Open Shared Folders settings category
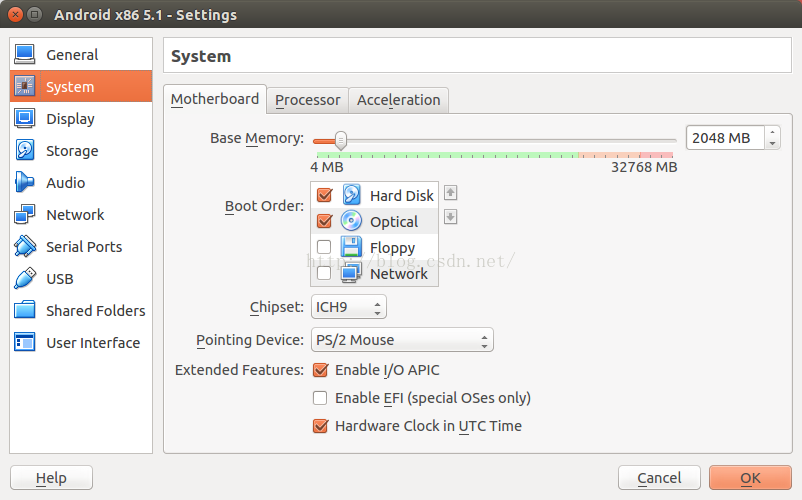This screenshot has height=500, width=802. coord(81,310)
